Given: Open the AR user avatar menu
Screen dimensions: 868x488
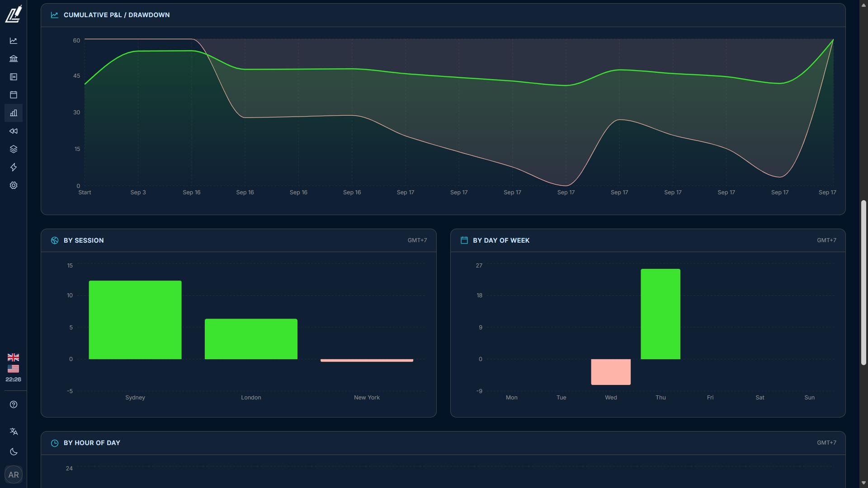Looking at the screenshot, I should point(14,475).
